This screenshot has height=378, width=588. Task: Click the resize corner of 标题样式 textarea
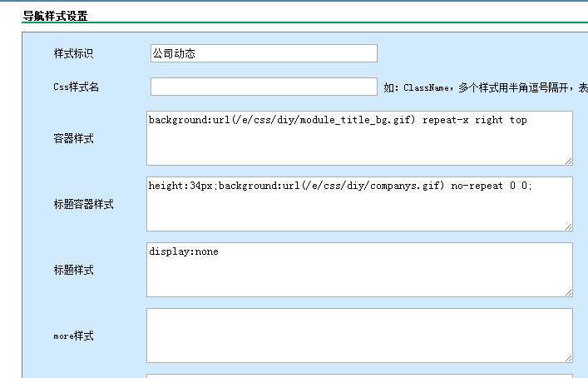[568, 292]
